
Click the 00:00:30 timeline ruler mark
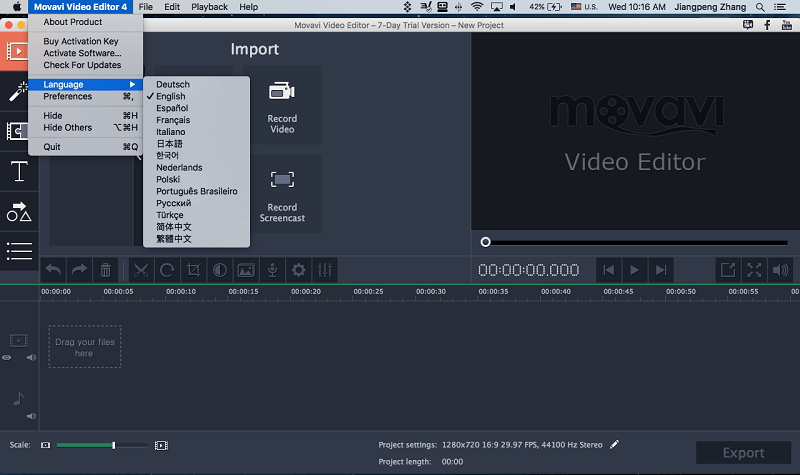(431, 291)
